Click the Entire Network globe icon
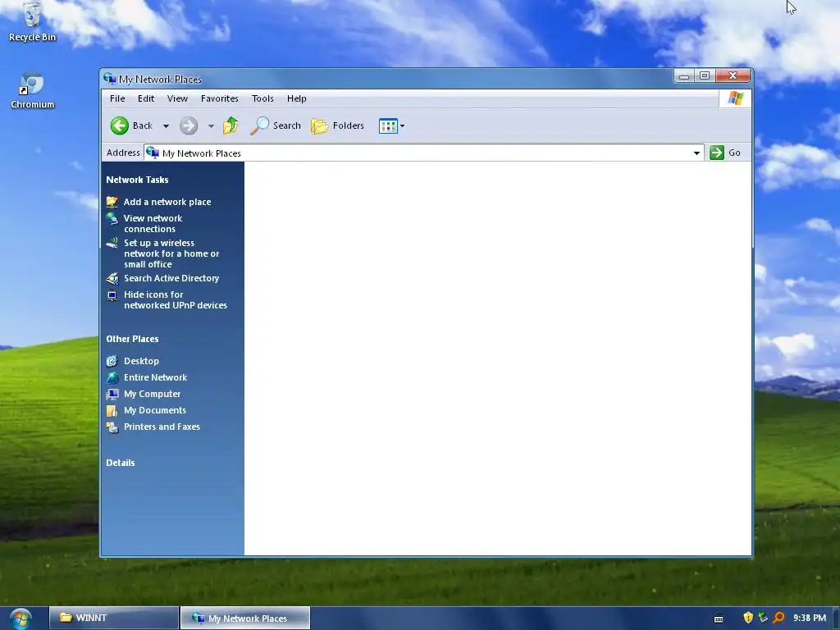This screenshot has width=840, height=630. point(112,377)
